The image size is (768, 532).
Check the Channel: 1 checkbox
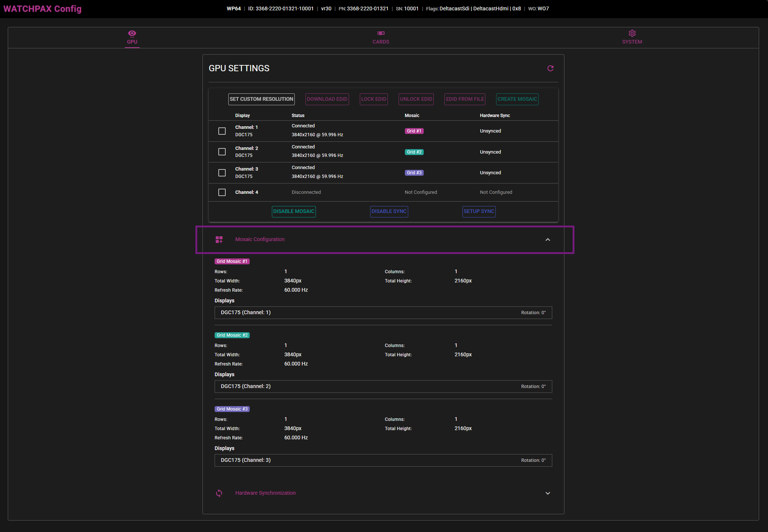click(222, 131)
